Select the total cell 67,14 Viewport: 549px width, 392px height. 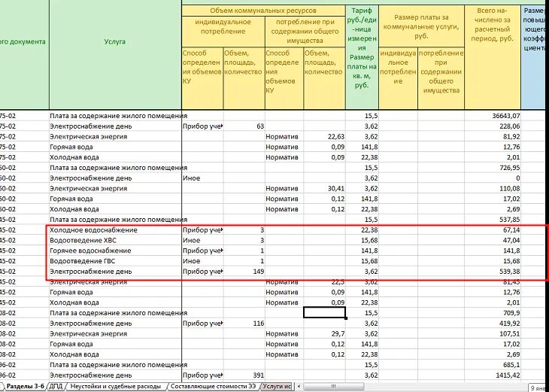pyautogui.click(x=493, y=229)
